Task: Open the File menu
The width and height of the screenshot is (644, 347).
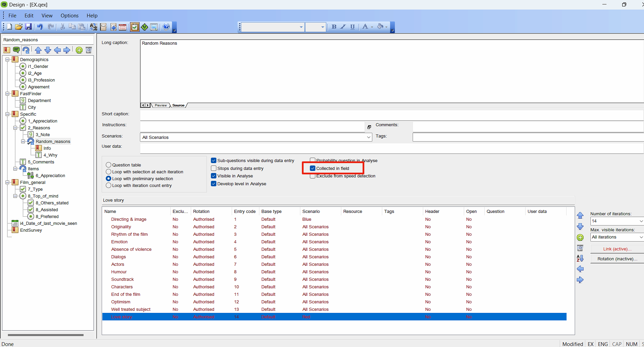Action: pyautogui.click(x=12, y=16)
